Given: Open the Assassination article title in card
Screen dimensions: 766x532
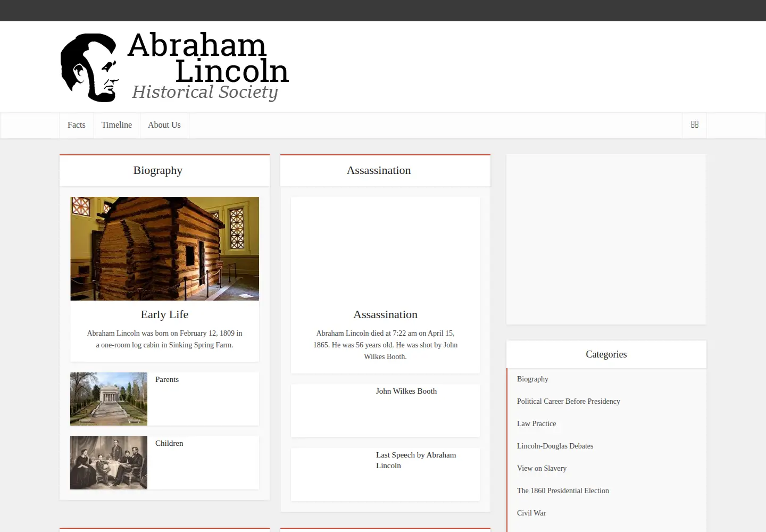Looking at the screenshot, I should [x=385, y=314].
